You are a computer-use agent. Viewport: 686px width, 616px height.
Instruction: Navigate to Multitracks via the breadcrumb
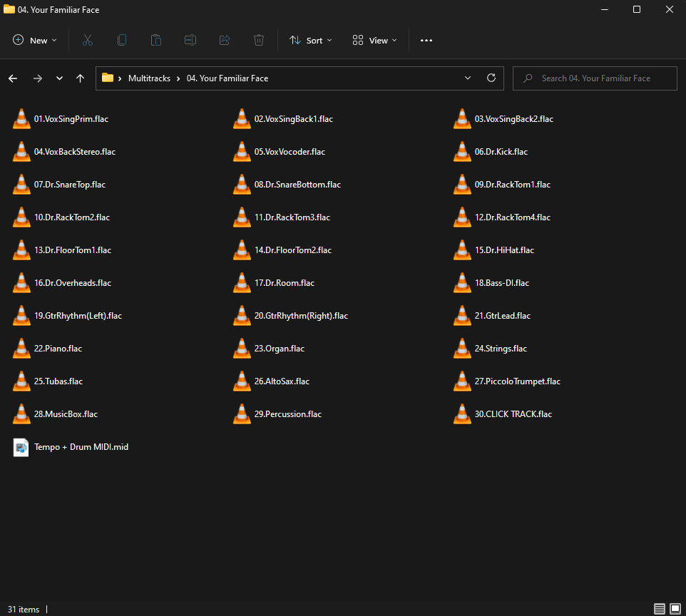pos(149,78)
